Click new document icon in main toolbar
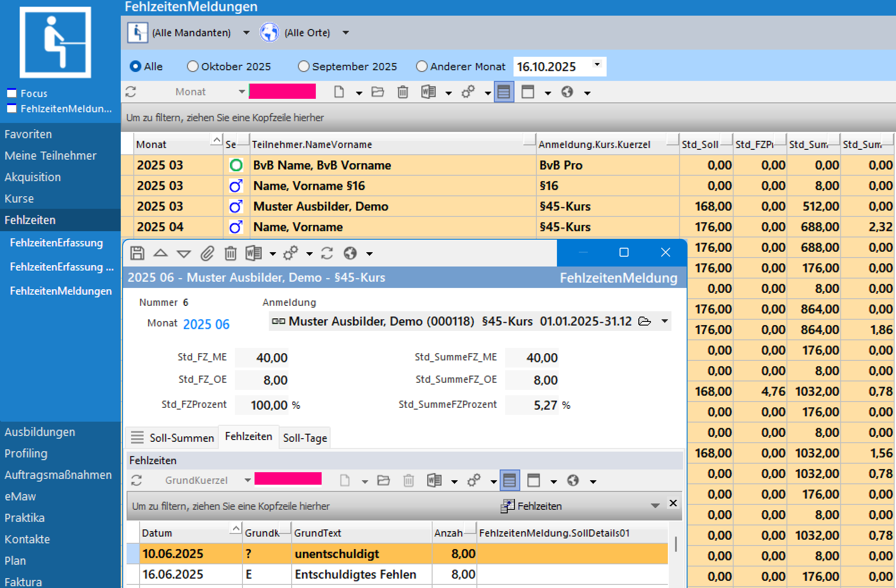The height and width of the screenshot is (588, 896). click(x=339, y=92)
